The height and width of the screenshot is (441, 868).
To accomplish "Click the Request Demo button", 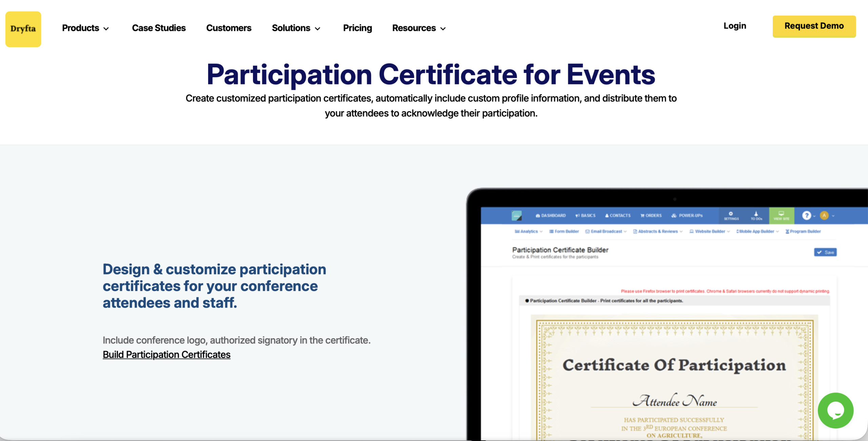I will (x=814, y=26).
